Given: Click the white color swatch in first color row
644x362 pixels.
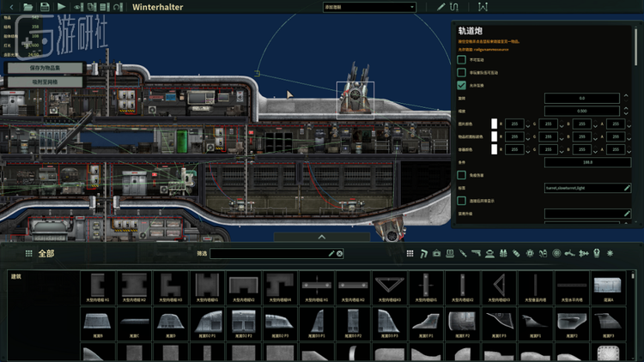Looking at the screenshot, I should (x=495, y=124).
